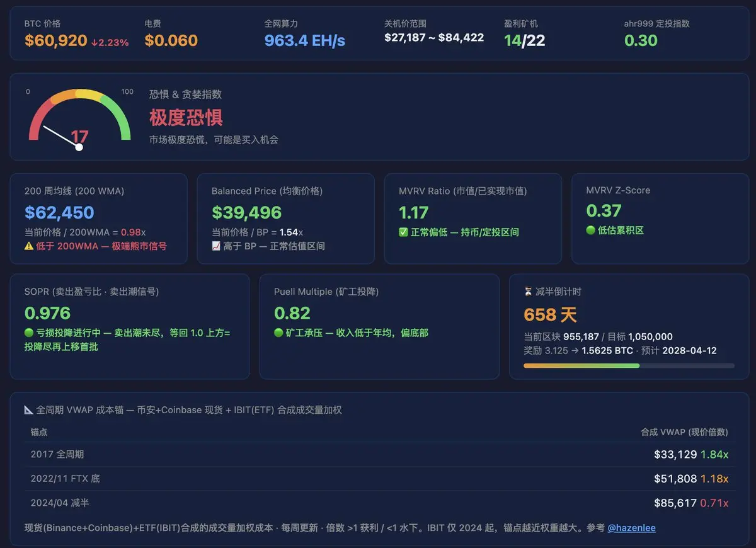The width and height of the screenshot is (756, 548).
Task: Click the countdown value 658 天
Action: 550,315
